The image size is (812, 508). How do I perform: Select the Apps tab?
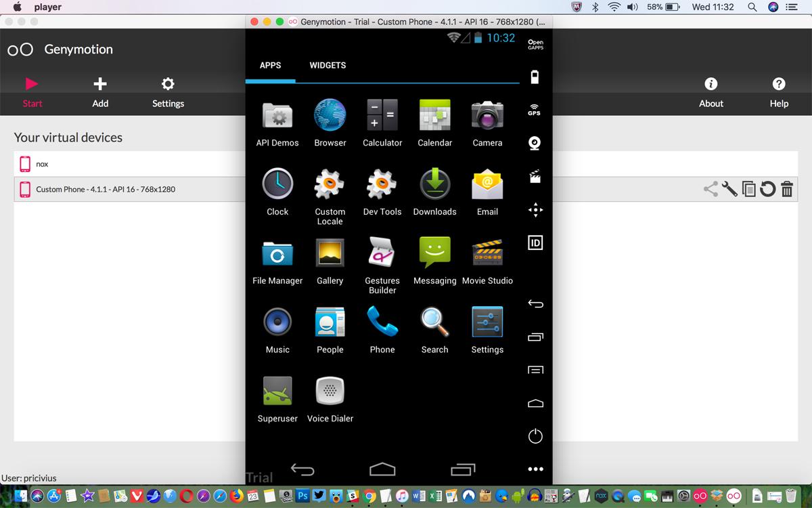click(270, 66)
